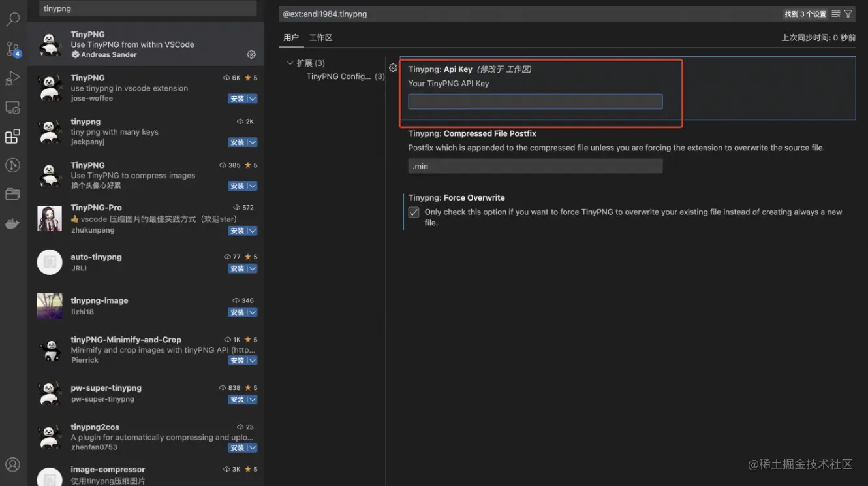Open the settings filter funnel icon
Viewport: 868px width, 486px height.
point(848,14)
